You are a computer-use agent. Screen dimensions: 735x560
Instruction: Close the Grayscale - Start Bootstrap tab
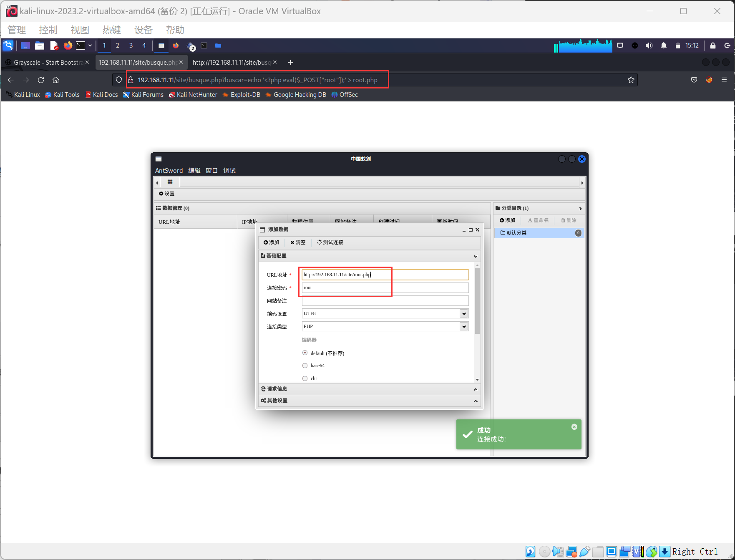[x=87, y=63]
